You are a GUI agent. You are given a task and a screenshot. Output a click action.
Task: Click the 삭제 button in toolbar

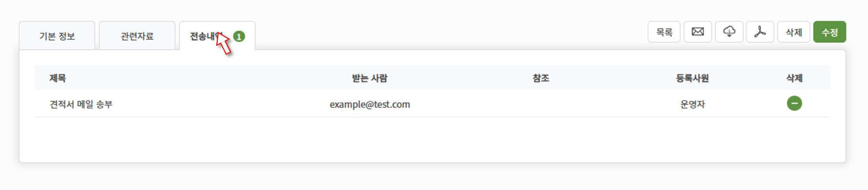794,32
